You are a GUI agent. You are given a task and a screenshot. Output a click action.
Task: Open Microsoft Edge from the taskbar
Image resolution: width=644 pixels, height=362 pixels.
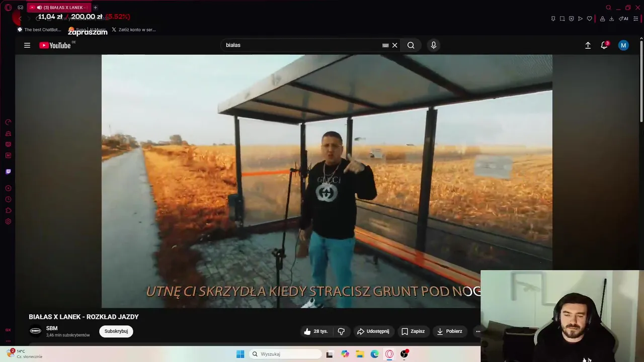(374, 354)
